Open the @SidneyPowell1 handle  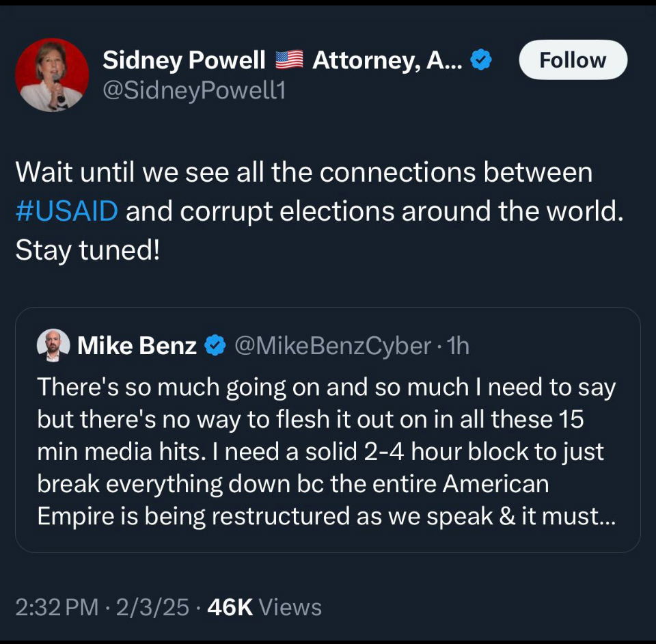193,90
